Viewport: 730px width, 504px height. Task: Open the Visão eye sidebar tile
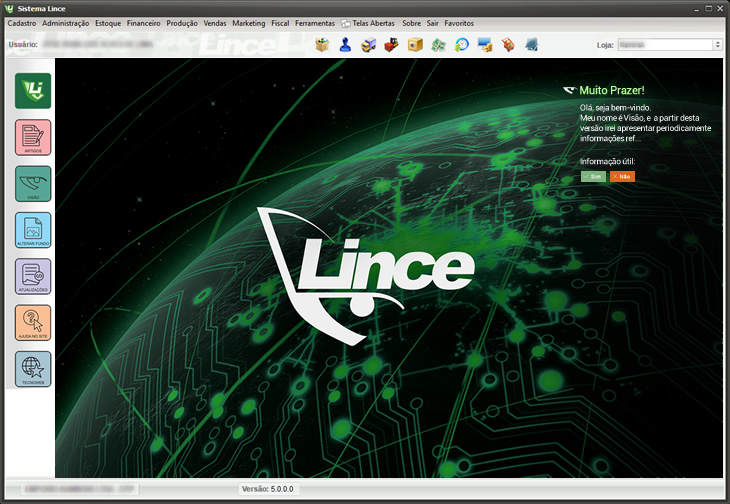(x=33, y=183)
